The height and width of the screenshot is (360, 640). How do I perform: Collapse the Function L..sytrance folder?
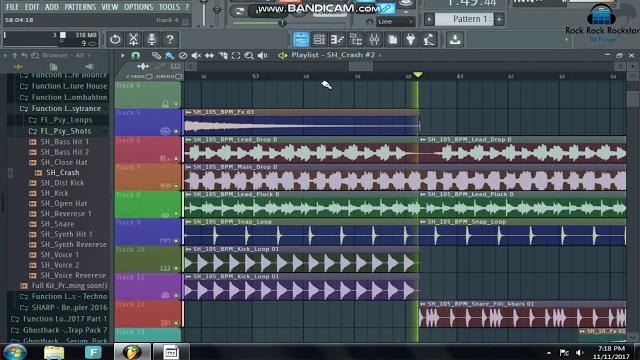pyautogui.click(x=60, y=109)
